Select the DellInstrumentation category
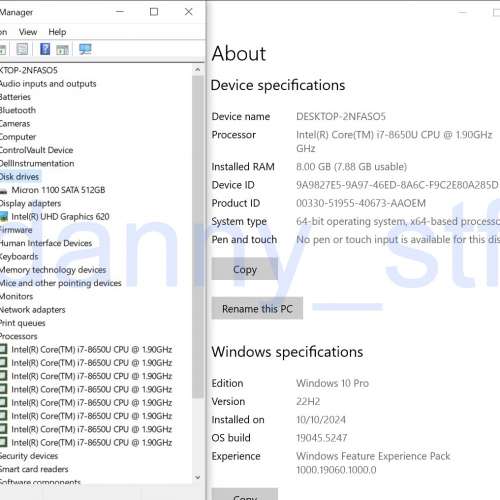The height and width of the screenshot is (500, 500). click(37, 163)
